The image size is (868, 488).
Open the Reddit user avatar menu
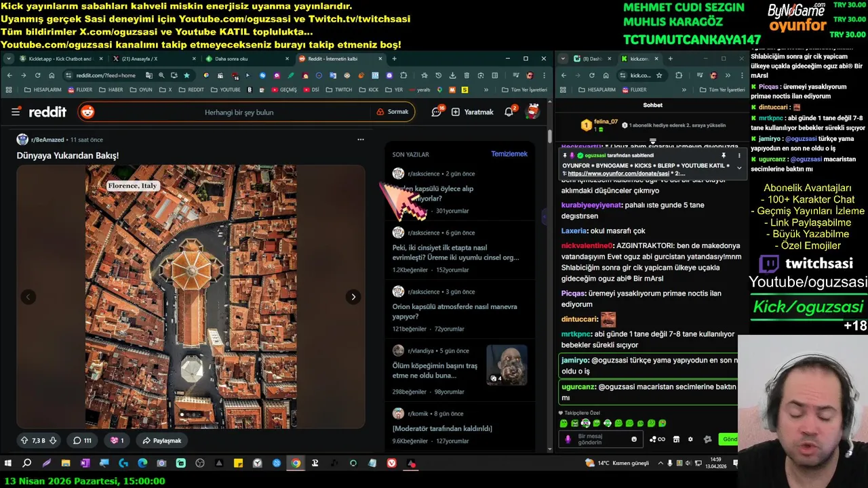pos(533,112)
